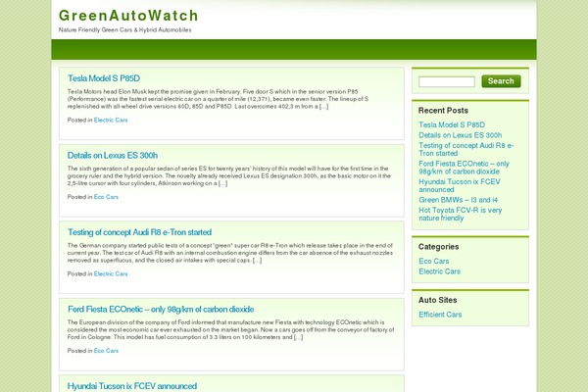Open the Details on Lexus ES 300h article heading
The height and width of the screenshot is (392, 588).
pos(113,155)
